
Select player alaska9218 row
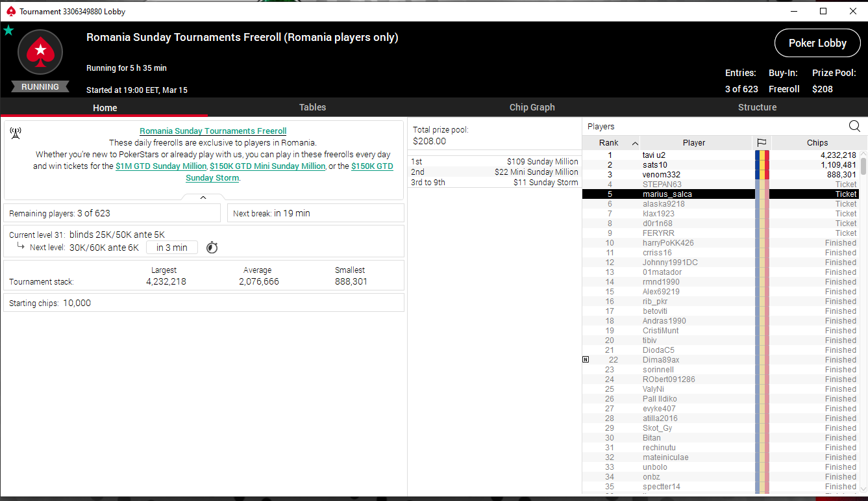coord(721,204)
